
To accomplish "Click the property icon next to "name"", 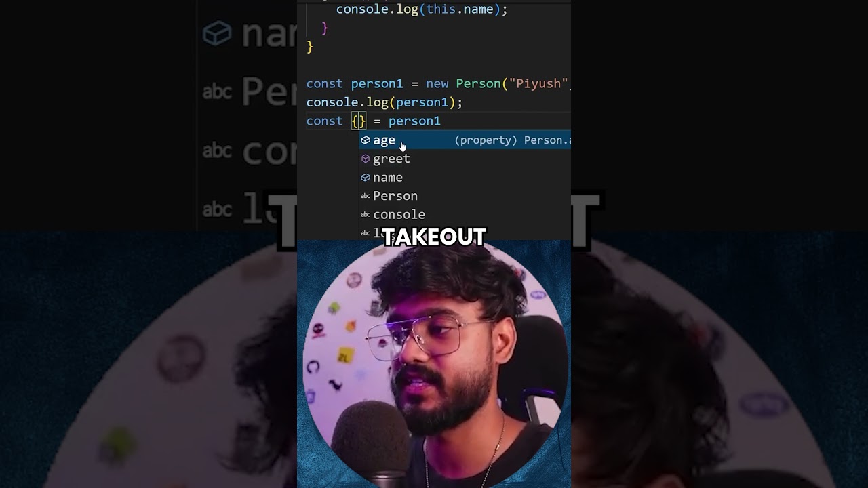I will coord(366,178).
